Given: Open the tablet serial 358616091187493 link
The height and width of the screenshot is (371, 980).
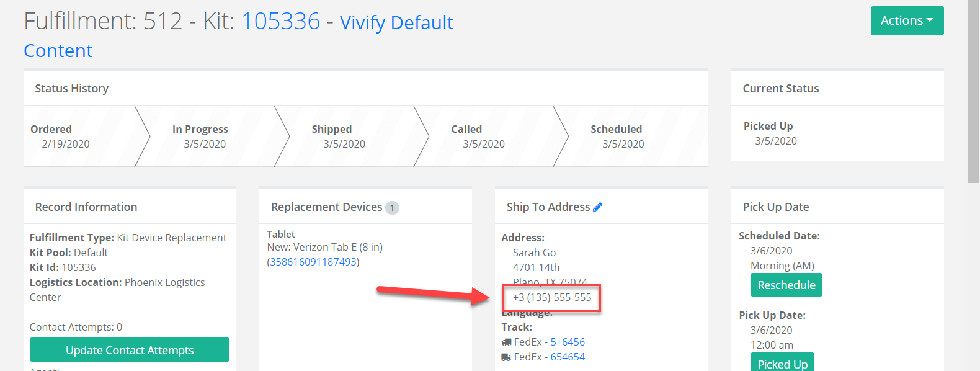Looking at the screenshot, I should tap(313, 262).
